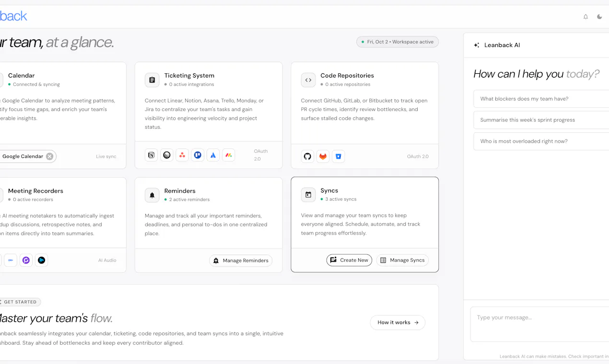Image resolution: width=609 pixels, height=364 pixels.
Task: Click the Ticketing System clipboard icon
Action: click(152, 80)
